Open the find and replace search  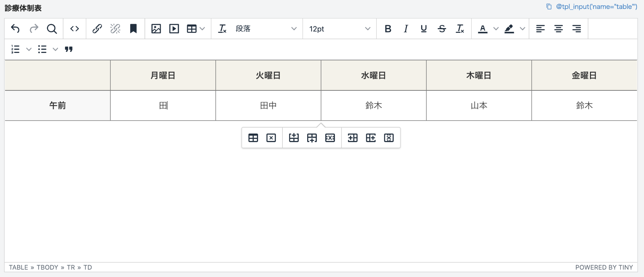52,29
